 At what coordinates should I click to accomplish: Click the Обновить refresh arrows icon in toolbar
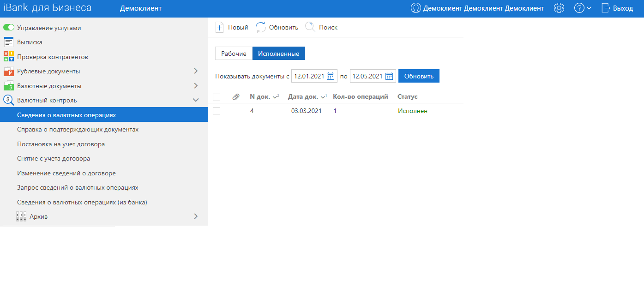261,27
